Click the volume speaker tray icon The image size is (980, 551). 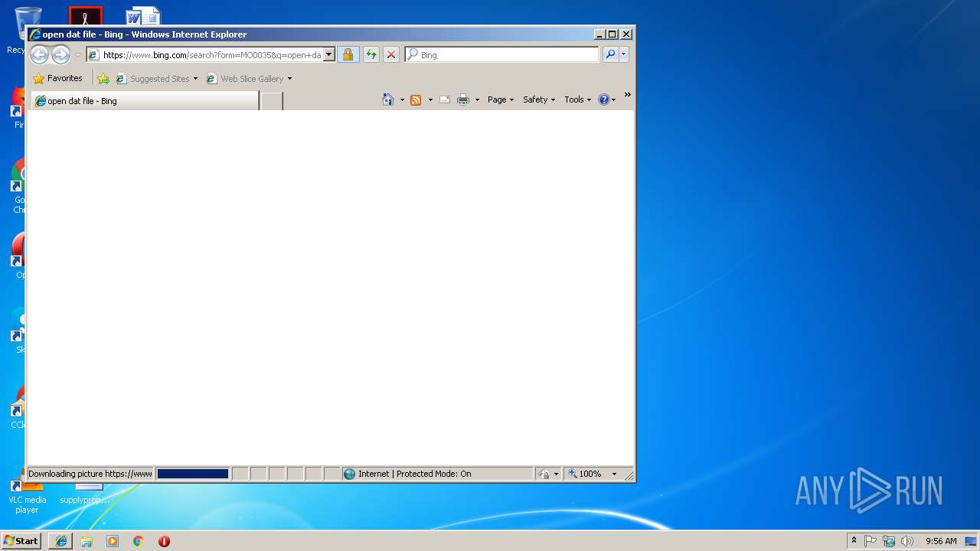click(x=907, y=540)
